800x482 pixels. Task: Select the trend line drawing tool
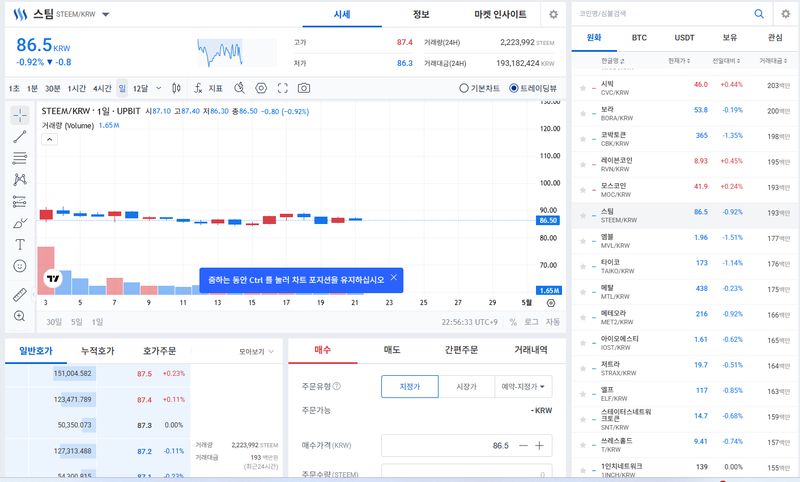(x=20, y=136)
